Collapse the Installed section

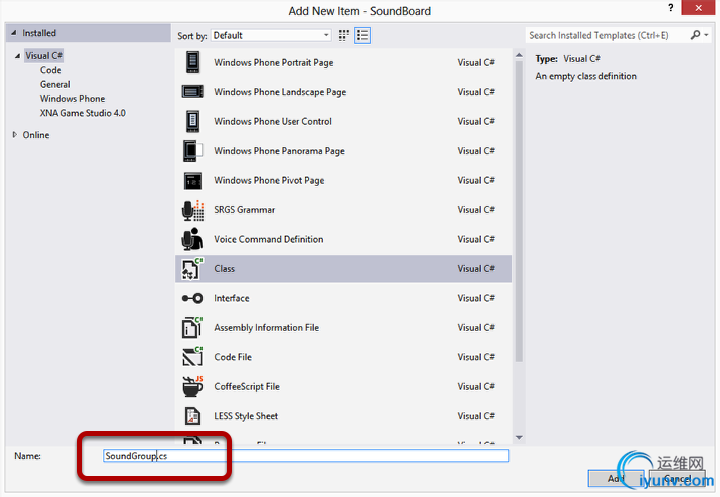point(14,33)
